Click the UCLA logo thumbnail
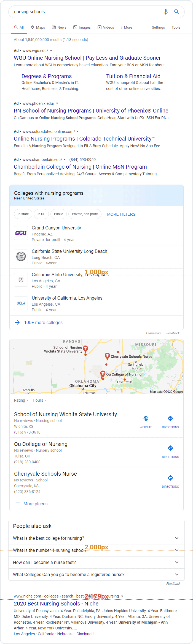The image size is (193, 644). tap(21, 303)
